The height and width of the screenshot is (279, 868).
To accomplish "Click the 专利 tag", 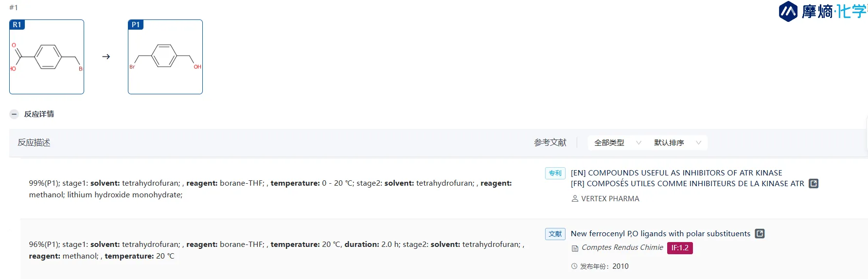I will (x=555, y=173).
